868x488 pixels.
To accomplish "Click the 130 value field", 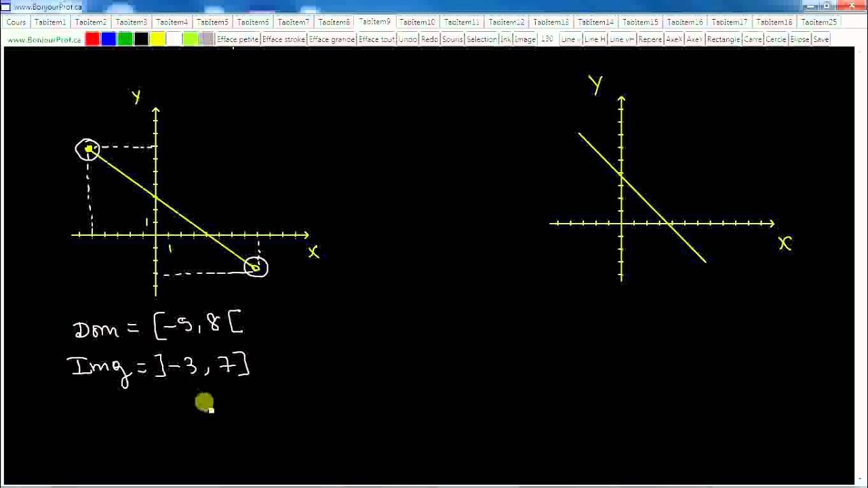I will tap(548, 39).
